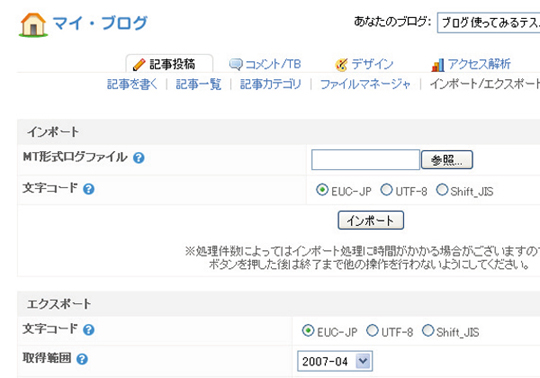Screen dimensions: 540x378
Task: Switch to the 記事投稿 tab
Action: click(x=169, y=64)
